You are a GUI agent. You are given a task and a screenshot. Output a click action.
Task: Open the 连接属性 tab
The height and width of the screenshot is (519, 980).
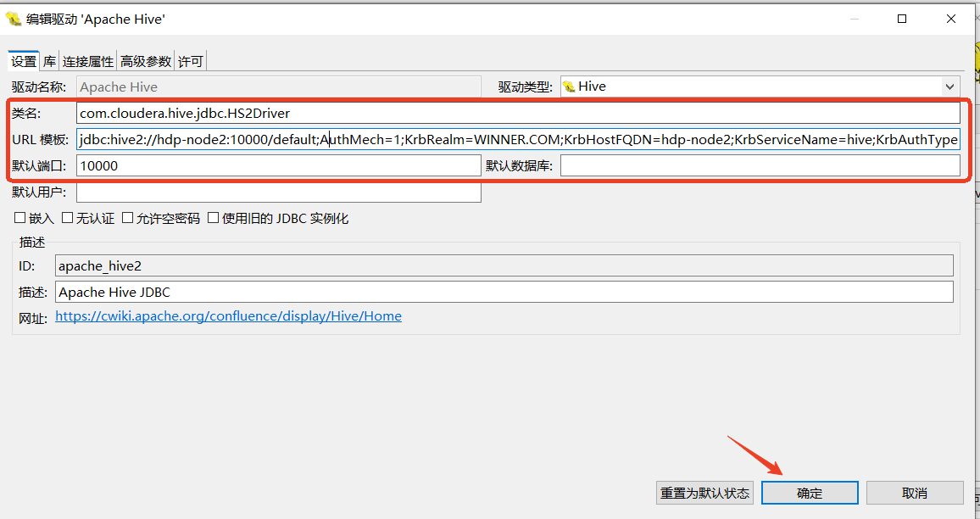(x=88, y=61)
